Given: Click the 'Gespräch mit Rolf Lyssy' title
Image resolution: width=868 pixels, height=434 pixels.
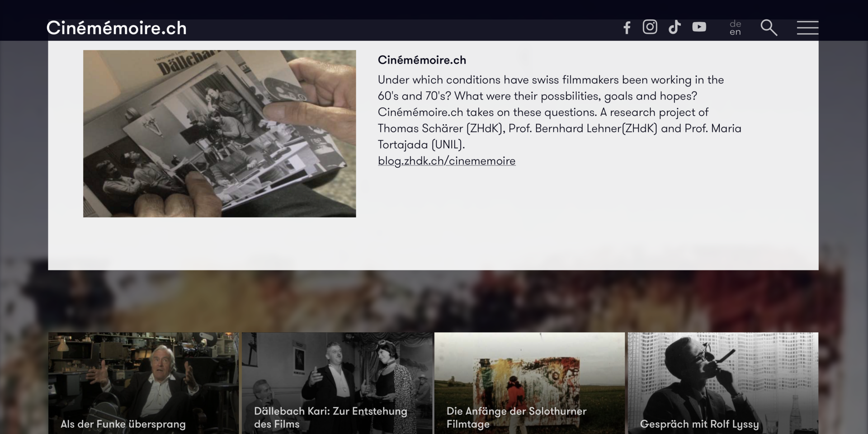Looking at the screenshot, I should click(699, 424).
